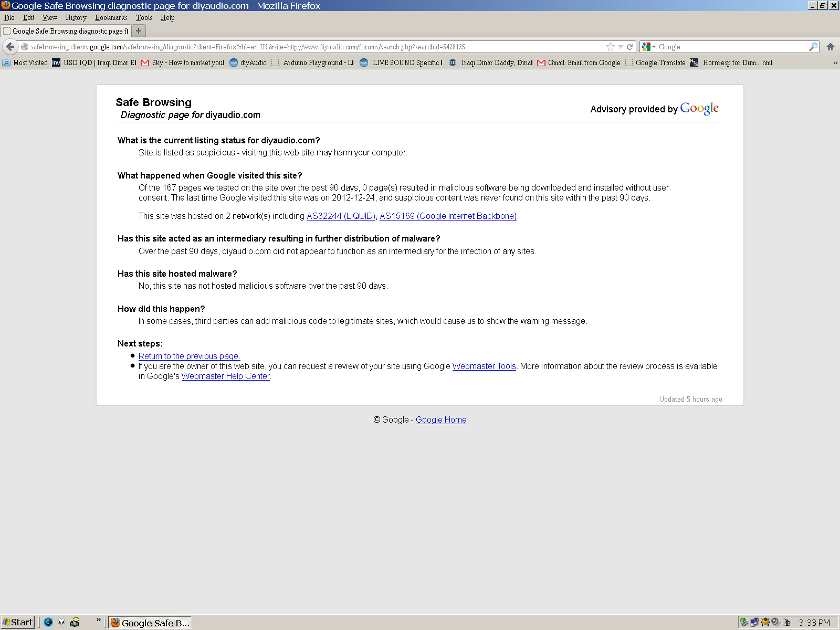The image size is (840, 630).
Task: Open the History menu
Action: [x=76, y=17]
